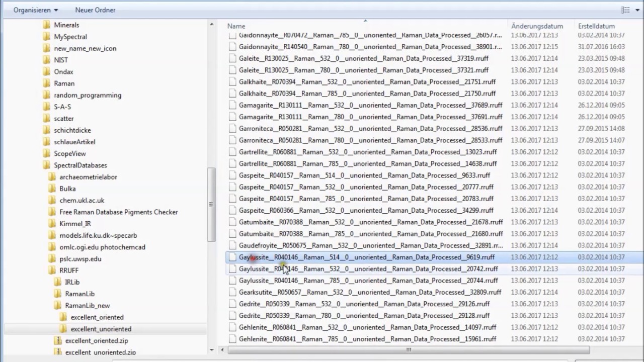The width and height of the screenshot is (644, 362).
Task: Select Garroniteca R050281 Raman 532 file 28536
Action: 370,128
